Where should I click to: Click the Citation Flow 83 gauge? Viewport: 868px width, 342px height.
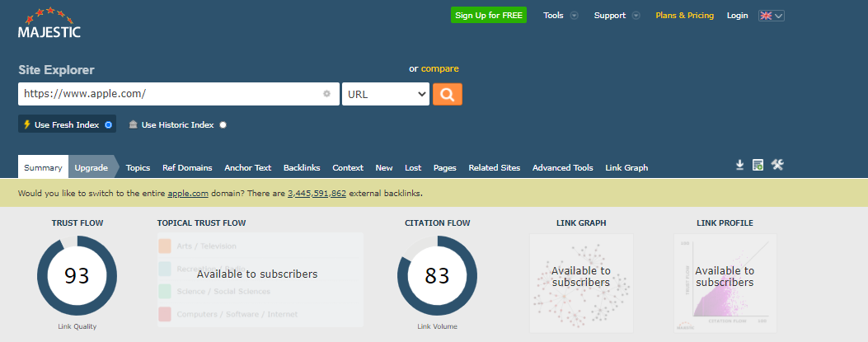437,275
